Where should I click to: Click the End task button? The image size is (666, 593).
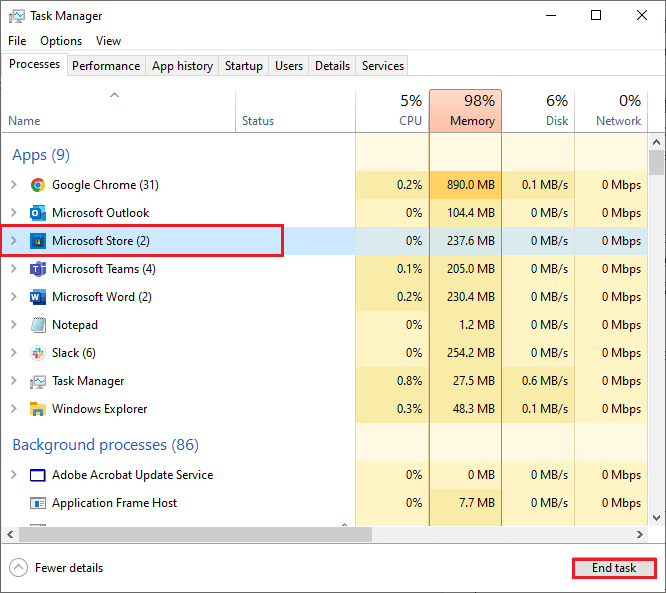coord(614,568)
